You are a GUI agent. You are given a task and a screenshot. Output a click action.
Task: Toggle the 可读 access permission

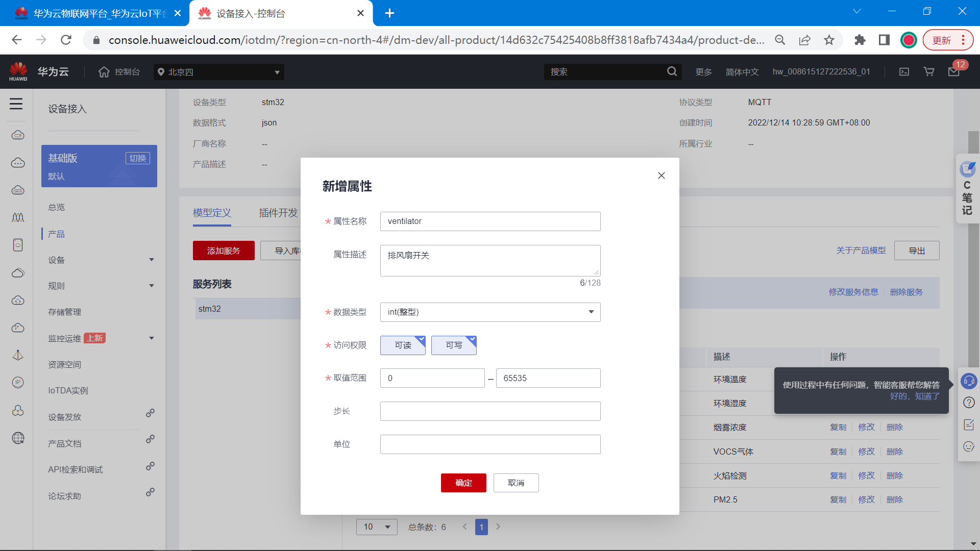[403, 345]
